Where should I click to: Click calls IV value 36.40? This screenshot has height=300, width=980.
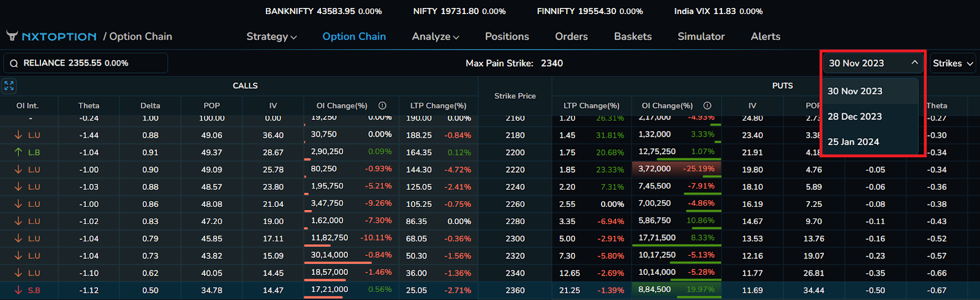point(273,135)
